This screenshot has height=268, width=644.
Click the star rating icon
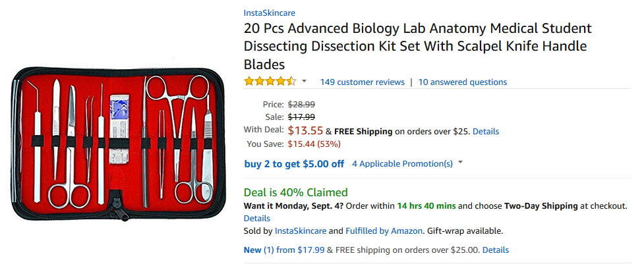click(270, 81)
